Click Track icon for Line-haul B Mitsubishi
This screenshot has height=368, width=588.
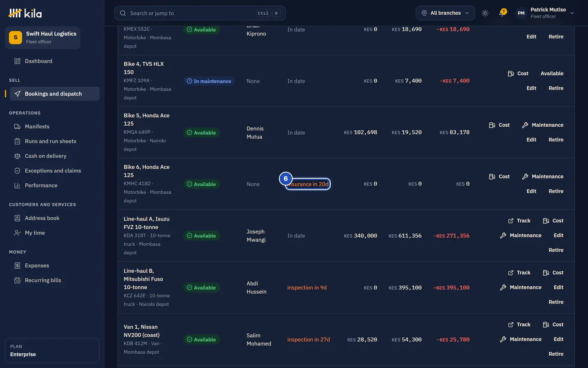(511, 273)
